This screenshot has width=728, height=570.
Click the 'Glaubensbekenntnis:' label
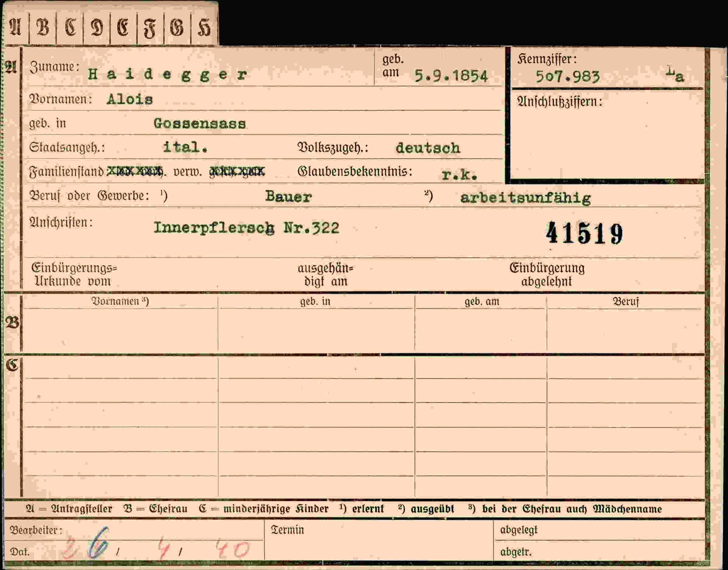pos(355,172)
